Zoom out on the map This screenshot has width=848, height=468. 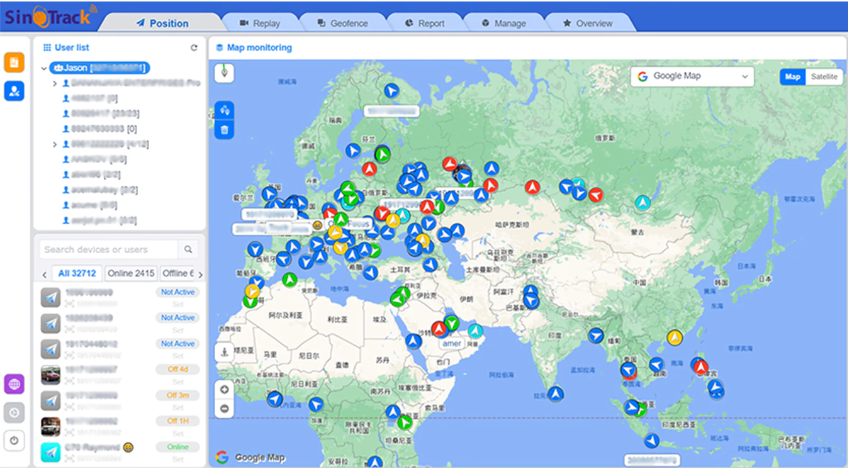224,408
